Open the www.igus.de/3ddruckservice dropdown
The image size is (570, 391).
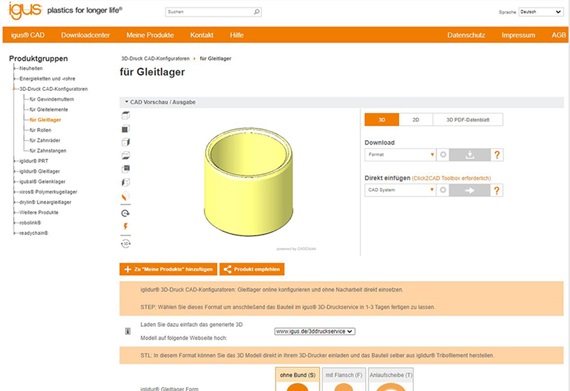point(314,331)
